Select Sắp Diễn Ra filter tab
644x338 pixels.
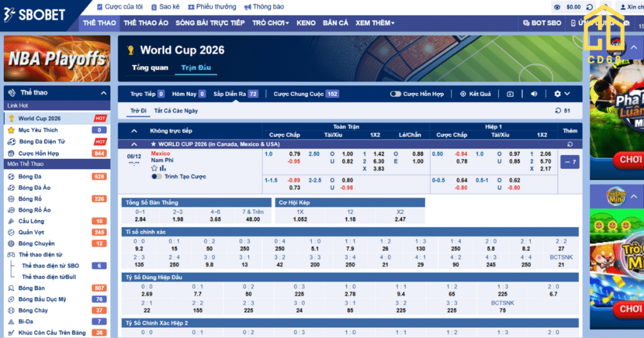(x=236, y=94)
